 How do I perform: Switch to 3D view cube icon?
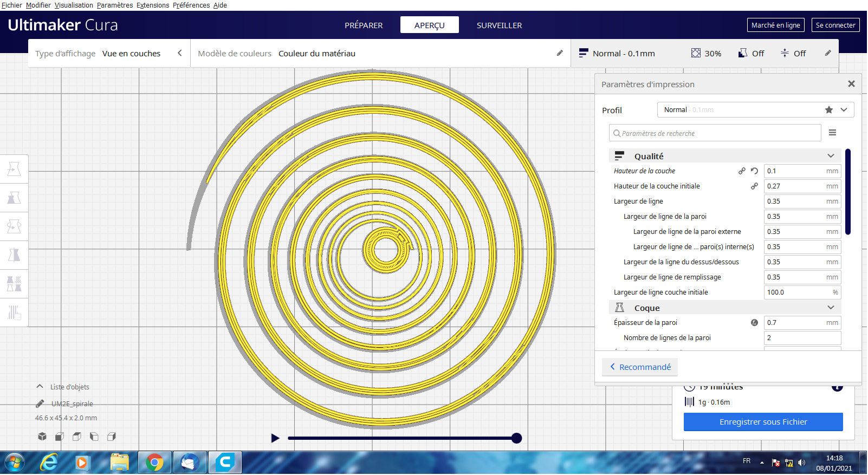click(x=42, y=437)
